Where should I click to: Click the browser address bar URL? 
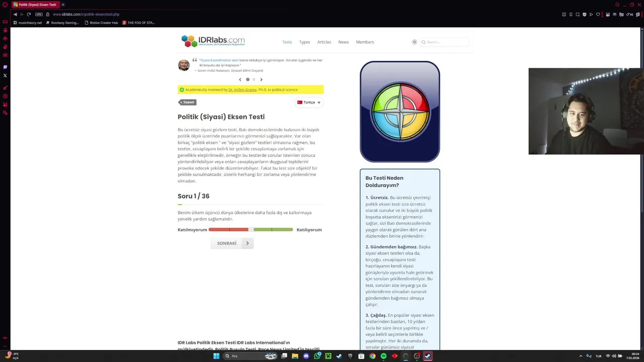click(x=86, y=15)
